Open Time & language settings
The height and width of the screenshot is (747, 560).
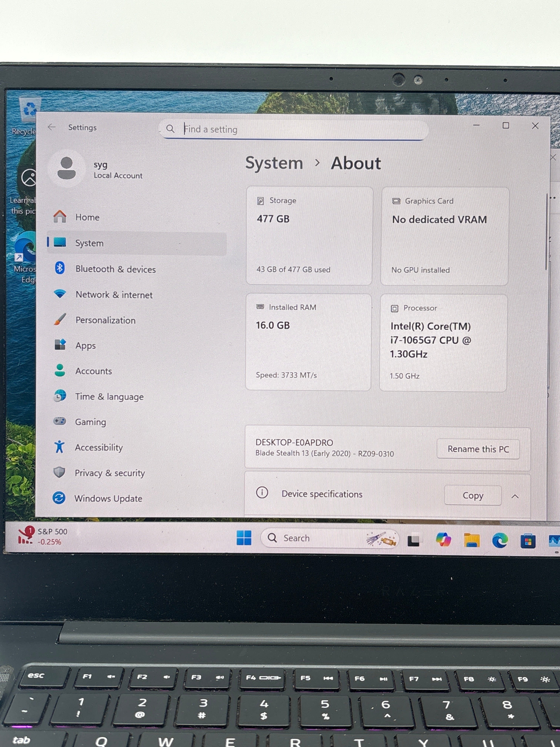(x=136, y=396)
